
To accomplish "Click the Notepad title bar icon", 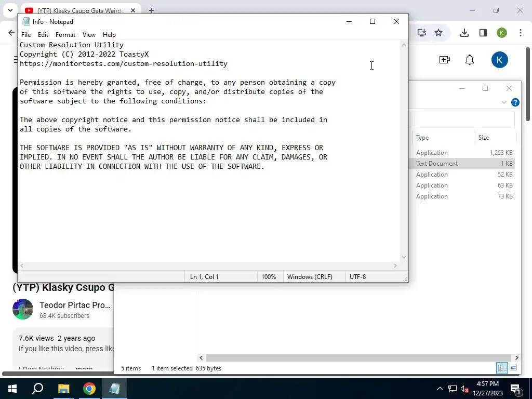I will (x=26, y=21).
